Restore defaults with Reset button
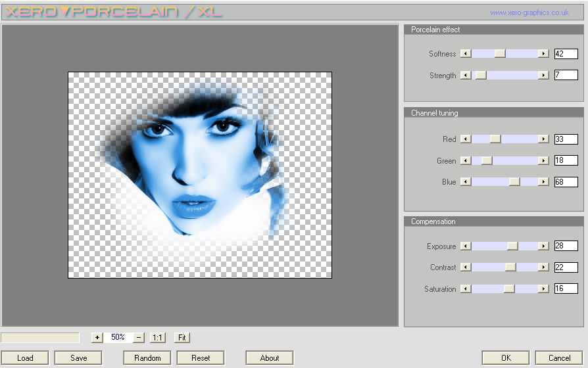 [x=201, y=358]
